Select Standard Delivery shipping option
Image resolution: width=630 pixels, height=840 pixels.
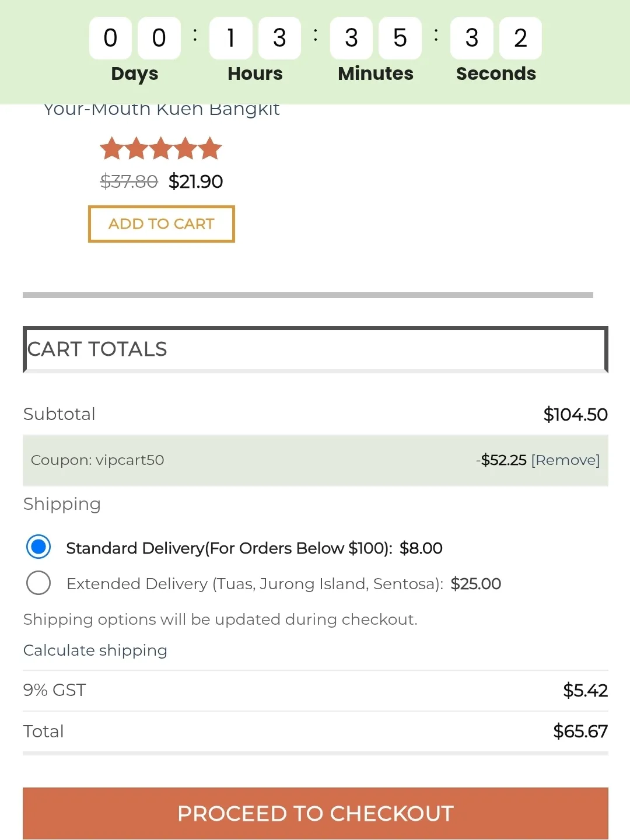tap(38, 547)
